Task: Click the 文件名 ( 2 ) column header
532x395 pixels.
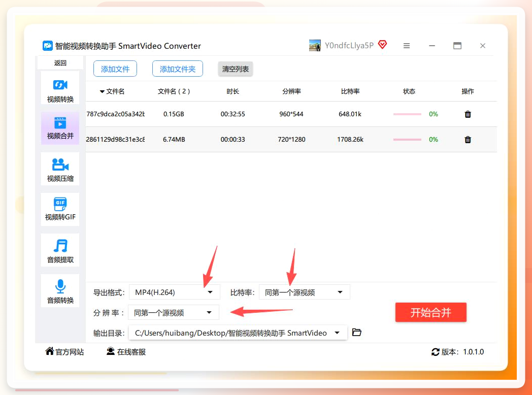Action: 174,91
